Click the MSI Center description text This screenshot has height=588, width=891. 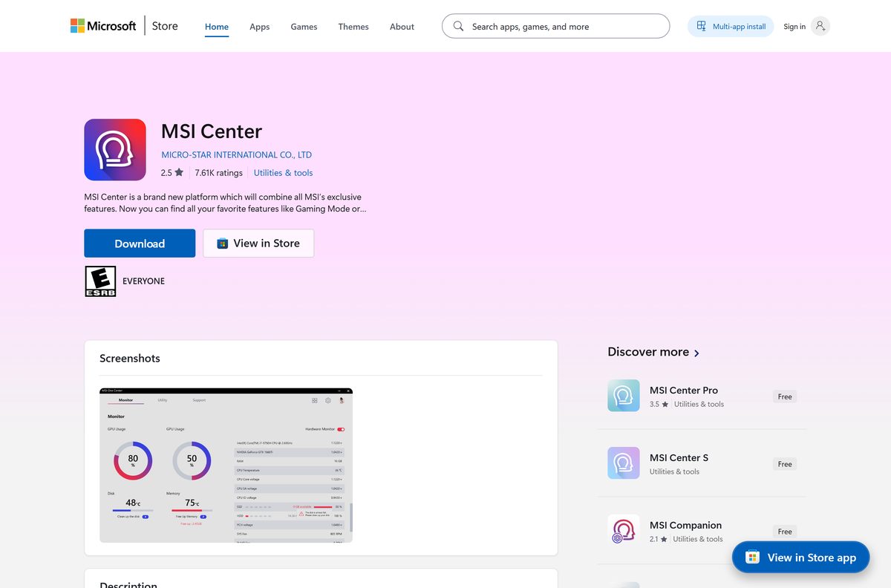click(225, 203)
